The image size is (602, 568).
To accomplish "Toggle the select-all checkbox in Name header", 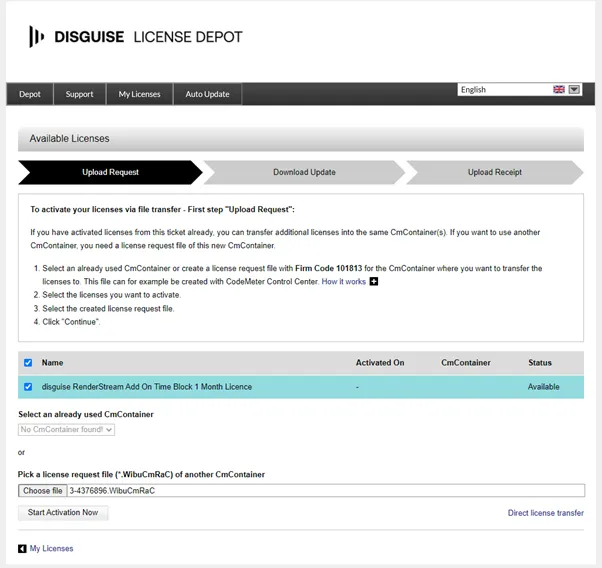I will point(28,363).
